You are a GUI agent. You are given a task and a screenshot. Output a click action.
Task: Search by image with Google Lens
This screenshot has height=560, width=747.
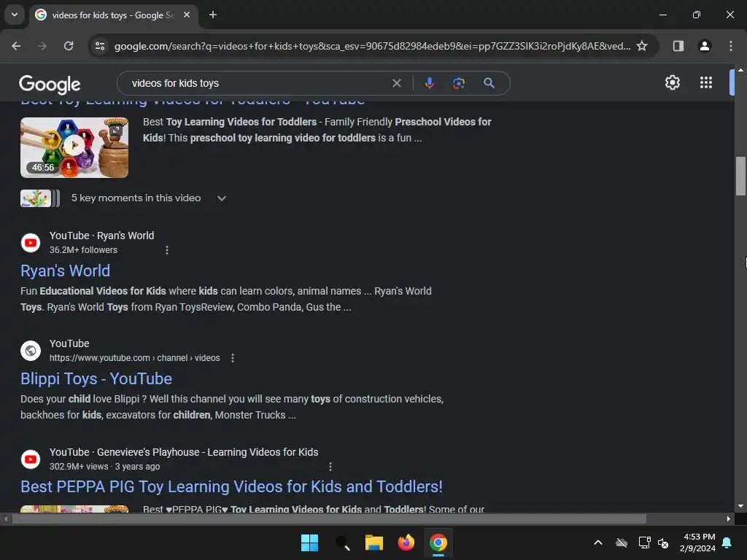[458, 83]
